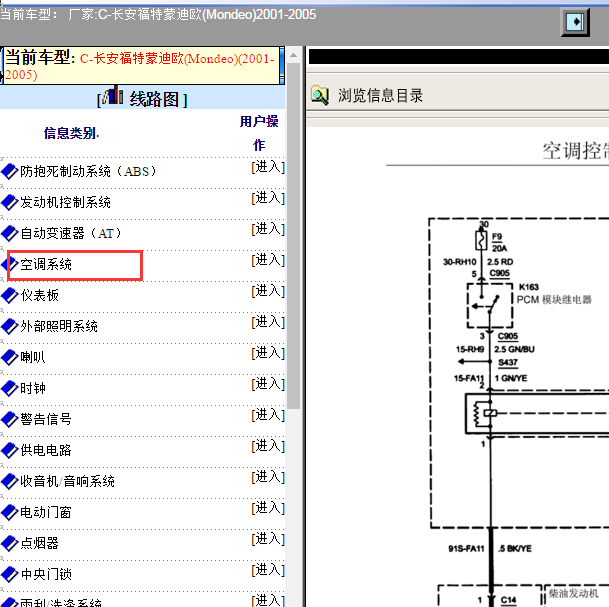609x607 pixels.
Task: Click the vehicle info box scrollbar
Action: pos(282,65)
